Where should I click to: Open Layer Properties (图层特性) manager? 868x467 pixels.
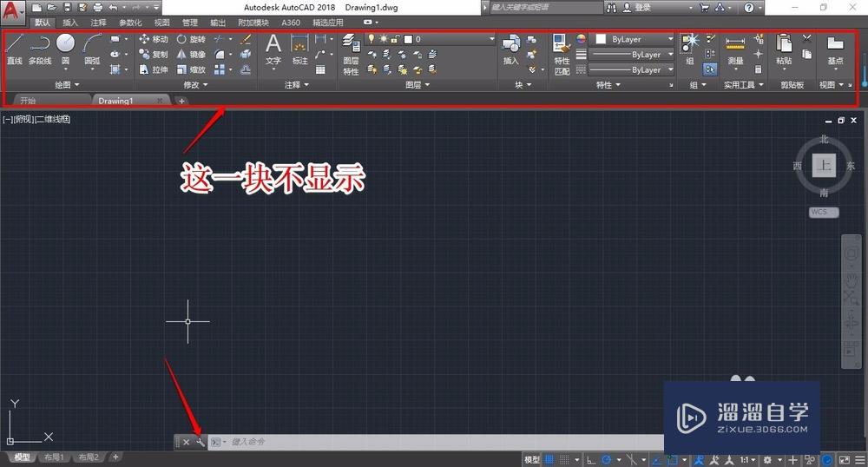tap(351, 54)
